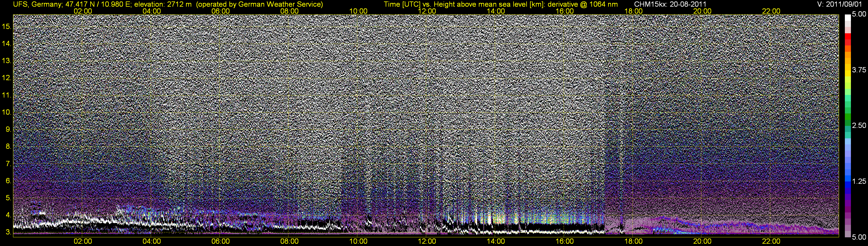Click the 3.75 colorbar scale label
This screenshot has width=868, height=246.
point(859,70)
